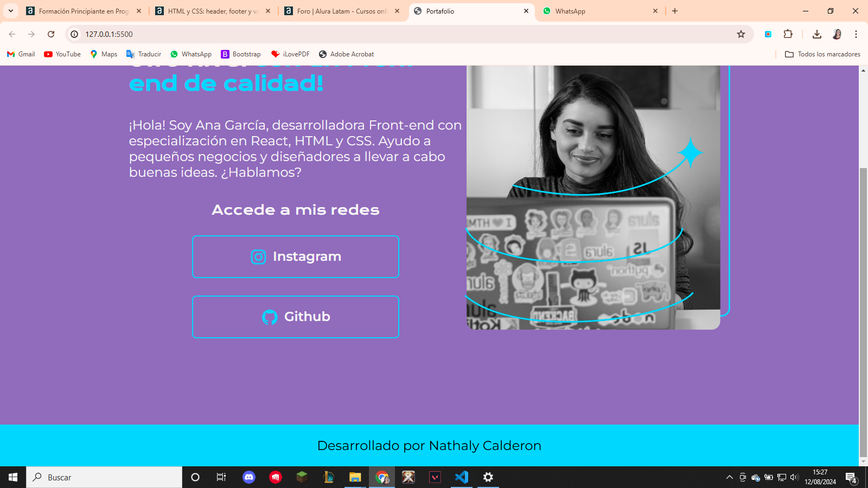Click the page vertical scrollbar thumb
868x488 pixels.
[863, 313]
